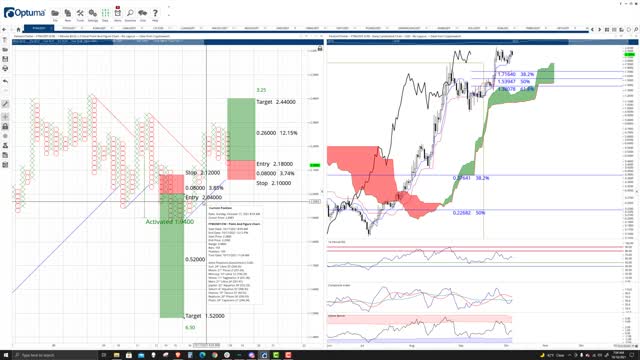This screenshot has height=360, width=640.
Task: Open the Chat speech bubbles icon
Action: click(142, 13)
